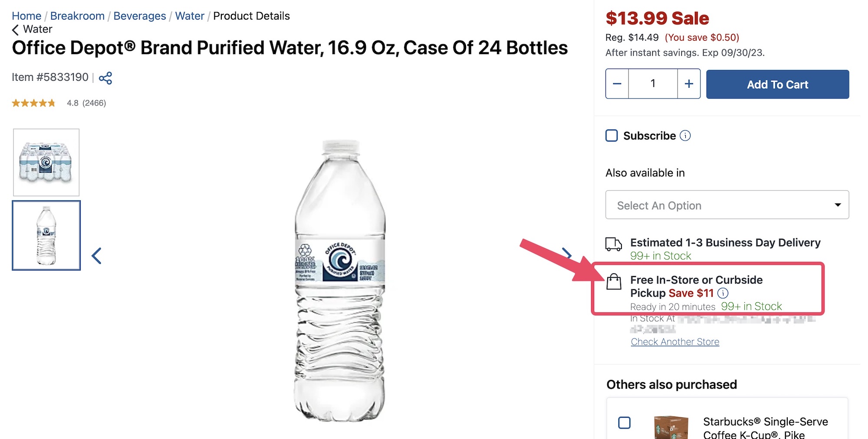Select the case of bottles thumbnail
This screenshot has height=439, width=868.
(x=46, y=162)
